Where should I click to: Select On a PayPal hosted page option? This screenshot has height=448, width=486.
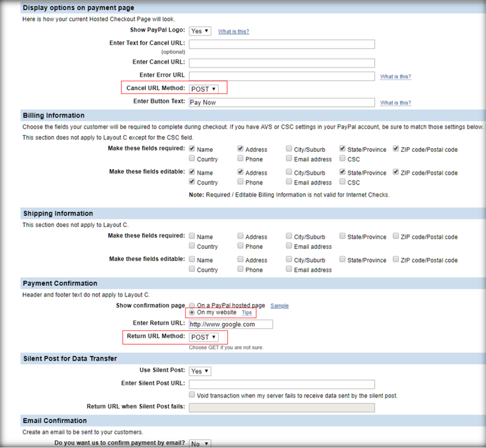coord(192,305)
